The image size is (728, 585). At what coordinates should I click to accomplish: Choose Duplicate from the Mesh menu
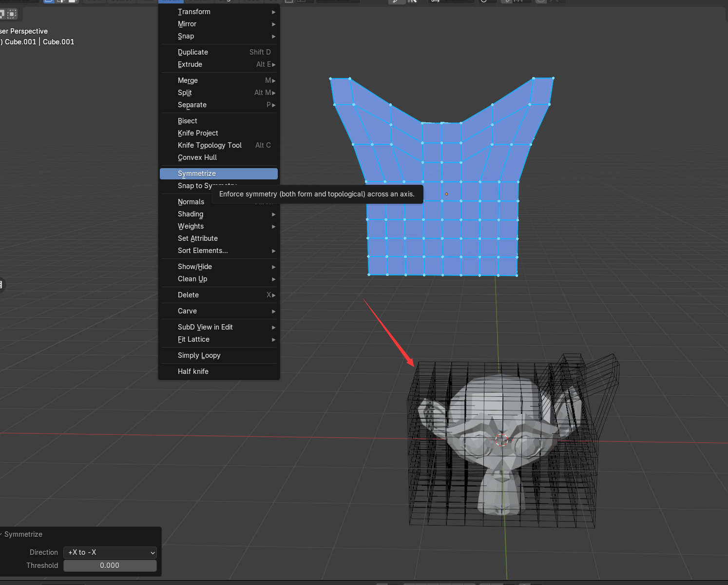click(219, 52)
